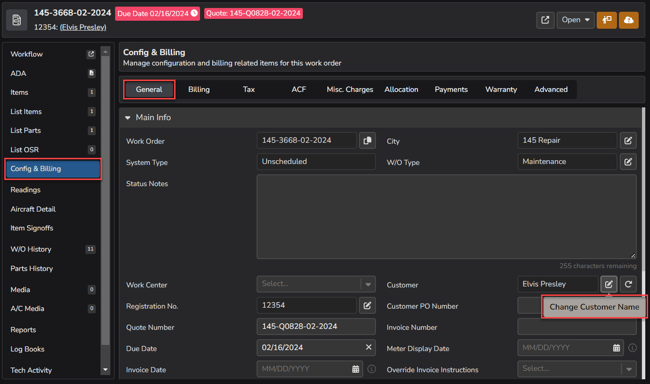The height and width of the screenshot is (384, 650).
Task: Collapse the Main Info section
Action: (128, 118)
